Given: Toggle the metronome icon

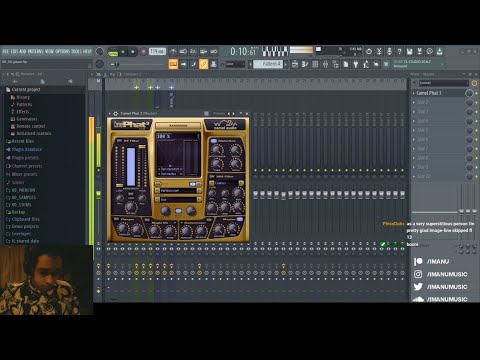Looking at the screenshot, I should [x=173, y=51].
